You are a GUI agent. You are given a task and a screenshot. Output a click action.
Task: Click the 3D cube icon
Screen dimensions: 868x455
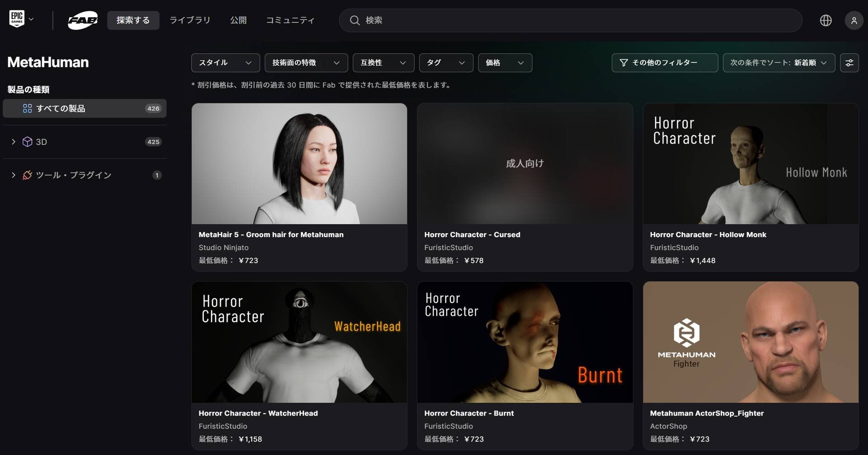(x=27, y=142)
